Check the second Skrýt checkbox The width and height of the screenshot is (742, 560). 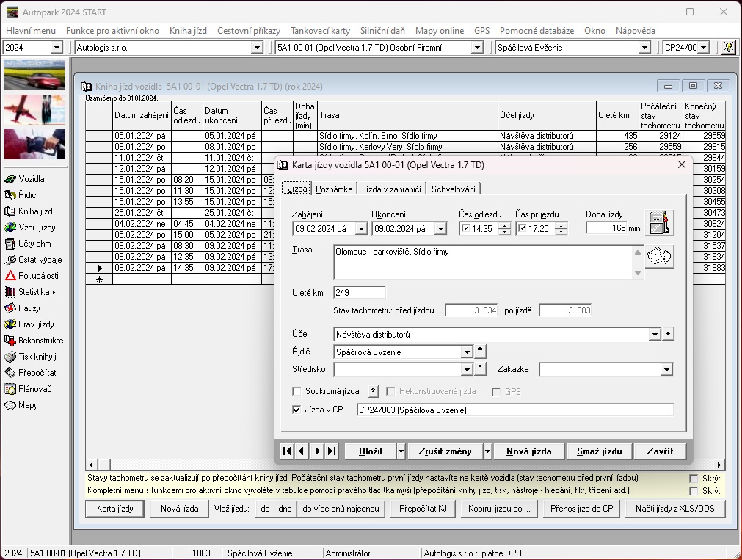[694, 491]
